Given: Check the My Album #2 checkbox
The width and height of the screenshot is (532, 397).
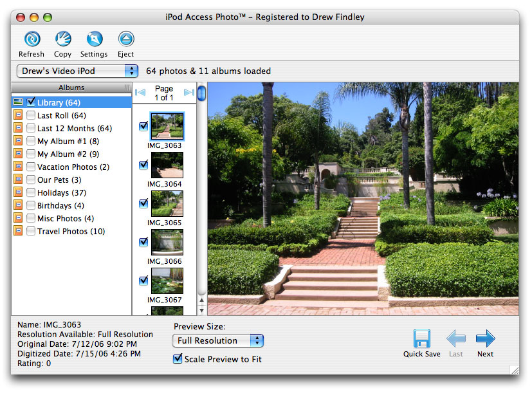Looking at the screenshot, I should (x=31, y=154).
